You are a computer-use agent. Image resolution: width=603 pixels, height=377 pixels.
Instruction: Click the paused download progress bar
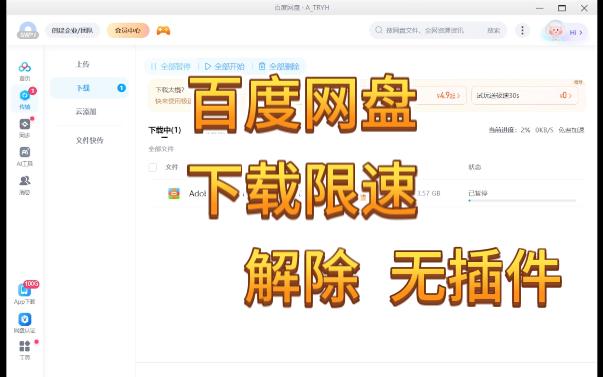point(522,200)
